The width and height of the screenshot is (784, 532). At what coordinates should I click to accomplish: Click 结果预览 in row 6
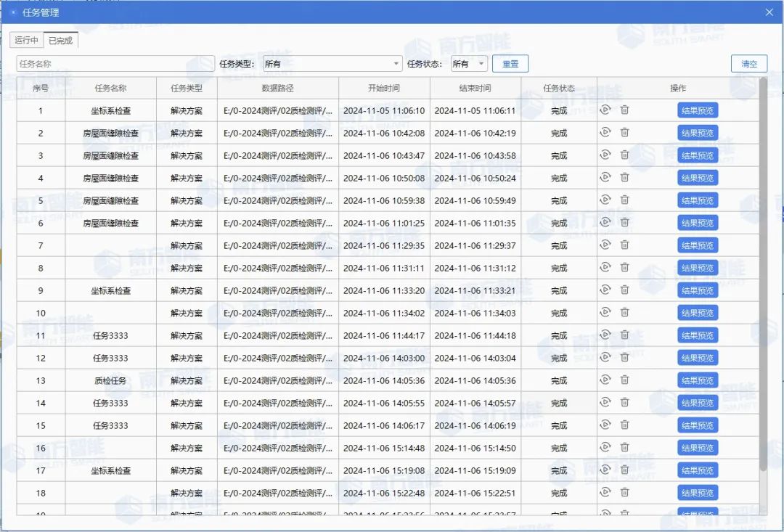pyautogui.click(x=698, y=223)
